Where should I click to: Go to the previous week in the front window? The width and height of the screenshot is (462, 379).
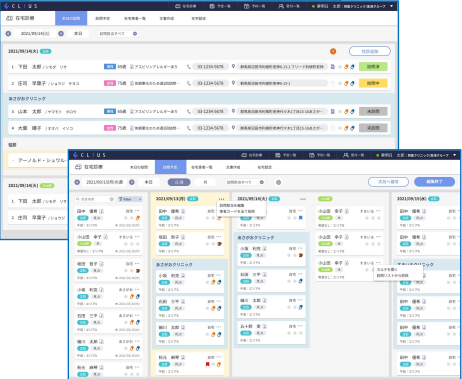(x=77, y=182)
